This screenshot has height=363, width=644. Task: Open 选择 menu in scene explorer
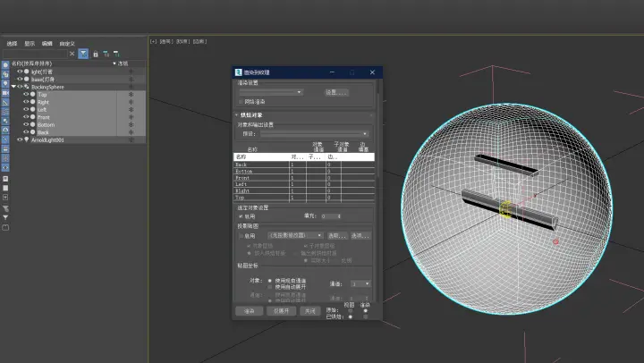(12, 44)
